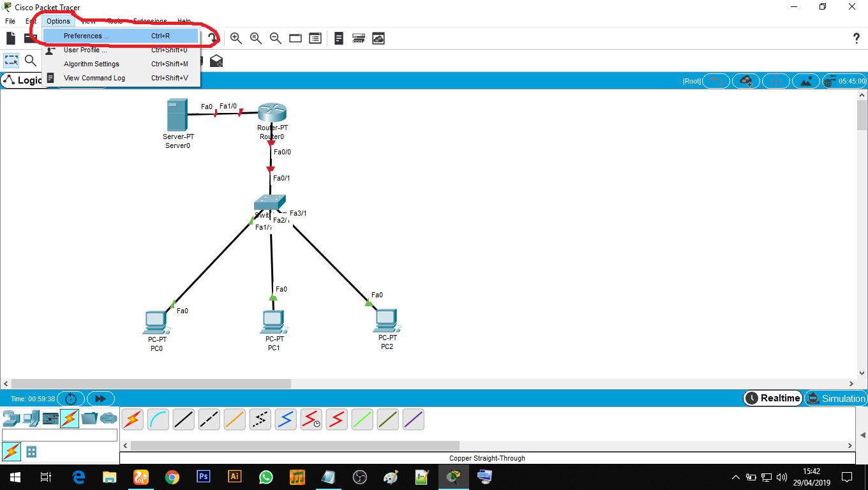This screenshot has height=490, width=868.
Task: Choose the green Octal cable
Action: (363, 419)
